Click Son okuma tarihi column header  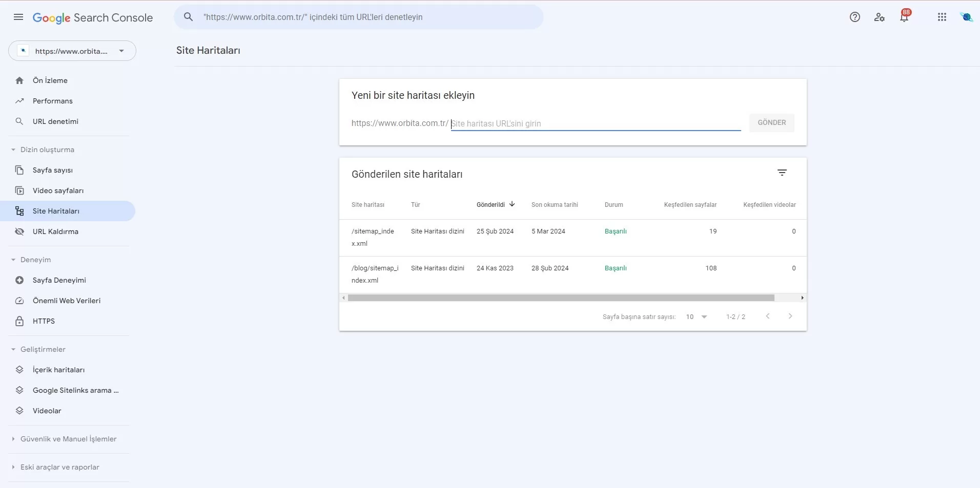pos(555,205)
